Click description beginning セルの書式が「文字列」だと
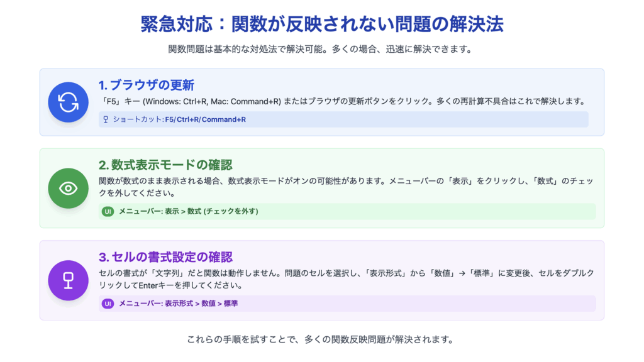The image size is (644, 362). tap(347, 279)
